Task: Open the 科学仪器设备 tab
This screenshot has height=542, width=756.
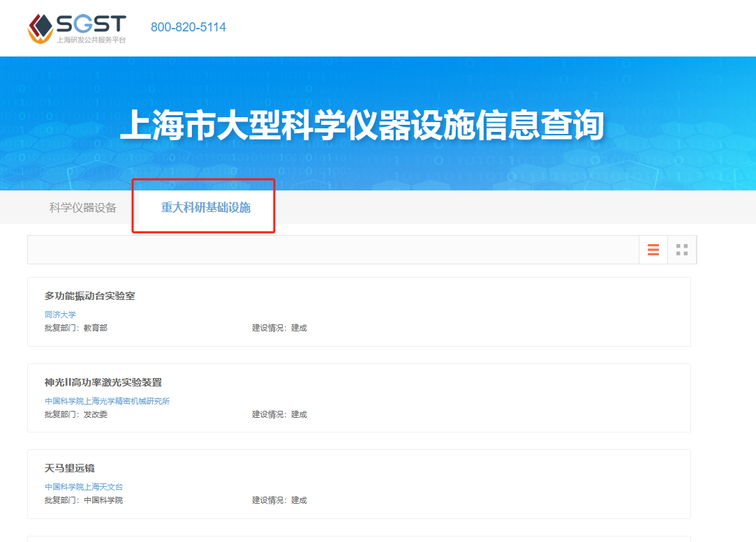Action: [x=83, y=208]
